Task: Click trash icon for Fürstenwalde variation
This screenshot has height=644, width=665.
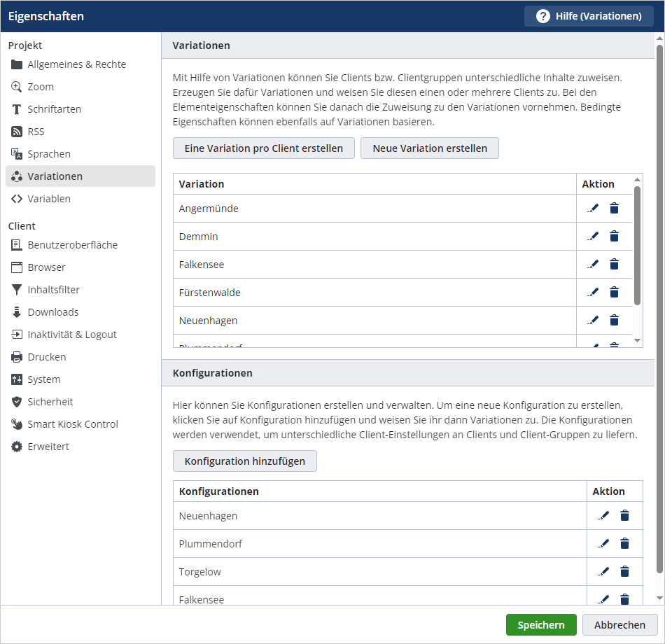Action: [614, 292]
